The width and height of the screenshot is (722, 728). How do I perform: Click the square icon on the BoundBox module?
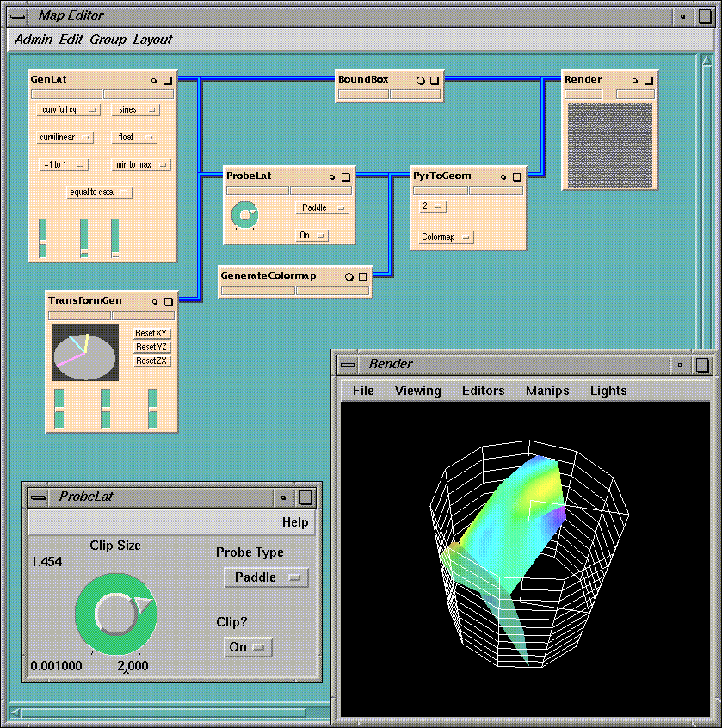(435, 80)
